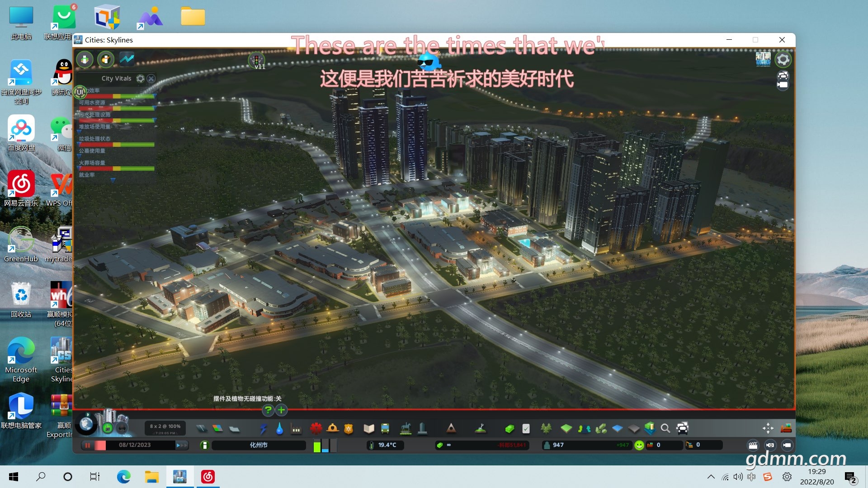Open the statistics graph mod button
Viewport: 868px width, 488px height.
(x=127, y=59)
